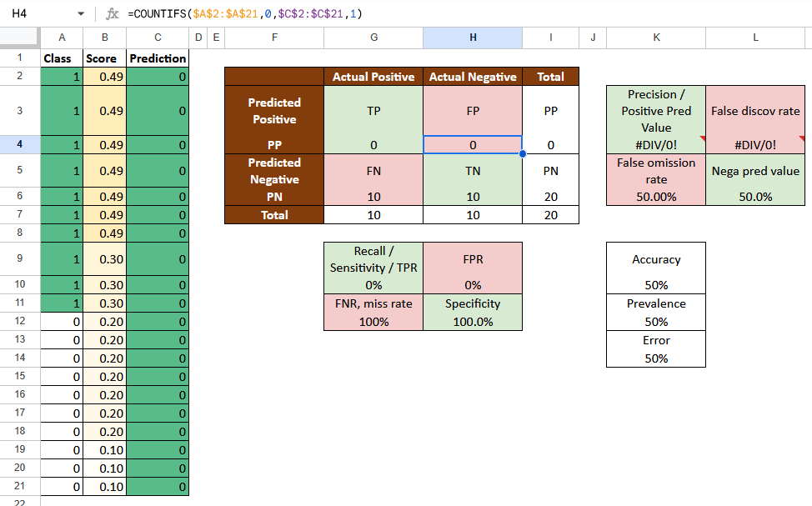
Task: Select column L header
Action: [x=755, y=38]
